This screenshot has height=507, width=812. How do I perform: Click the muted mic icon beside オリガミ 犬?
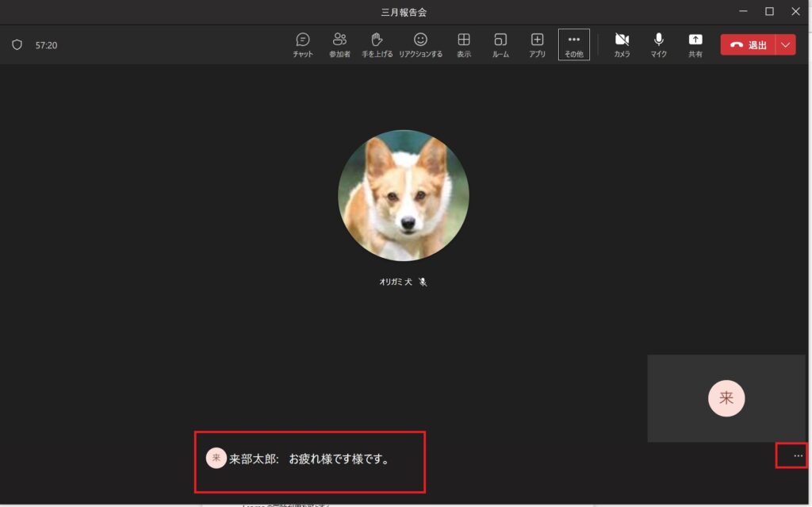point(423,282)
